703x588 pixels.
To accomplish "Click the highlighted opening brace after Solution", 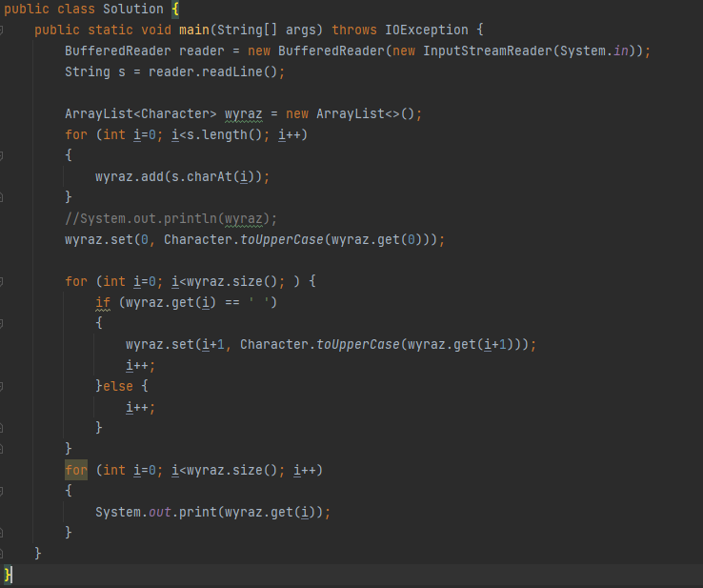I will pyautogui.click(x=175, y=10).
